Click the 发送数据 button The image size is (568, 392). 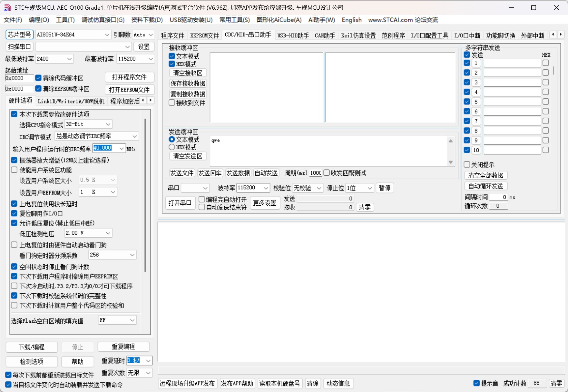point(238,173)
